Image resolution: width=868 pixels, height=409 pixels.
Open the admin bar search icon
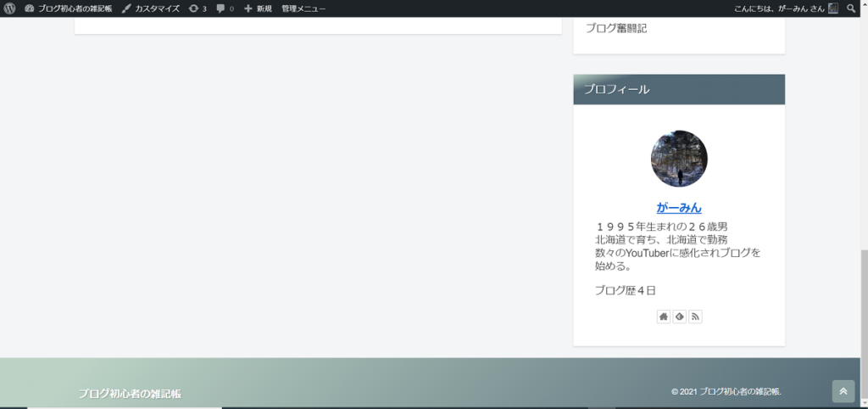851,8
